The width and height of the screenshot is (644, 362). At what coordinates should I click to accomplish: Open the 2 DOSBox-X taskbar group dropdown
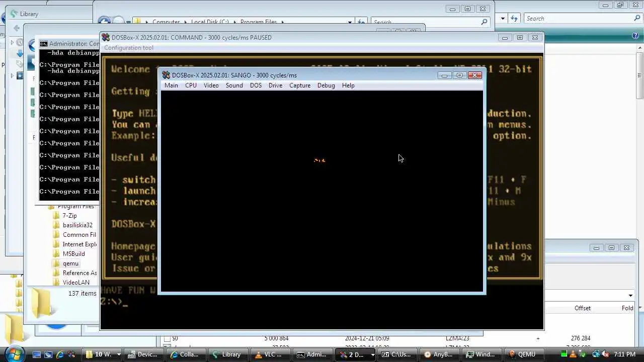(x=372, y=354)
